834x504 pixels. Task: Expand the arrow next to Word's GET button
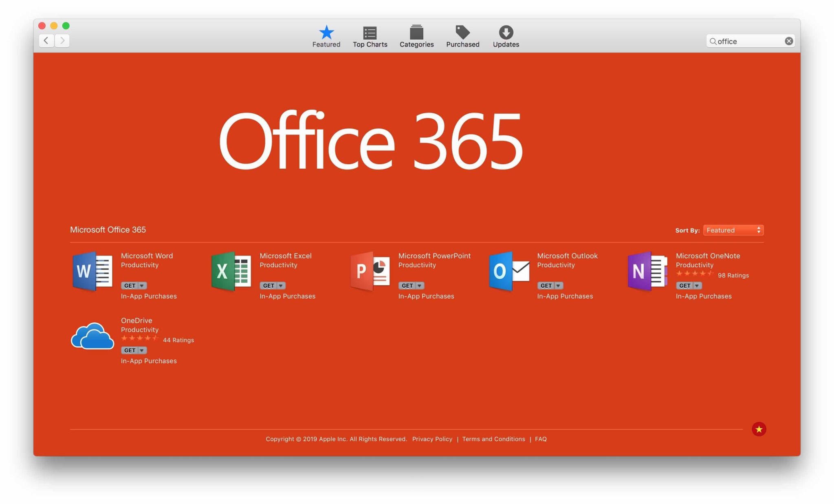coord(142,286)
